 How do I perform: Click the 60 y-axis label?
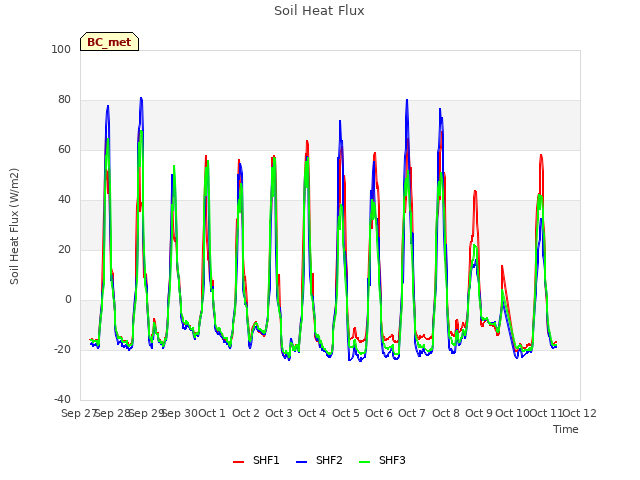(x=64, y=149)
